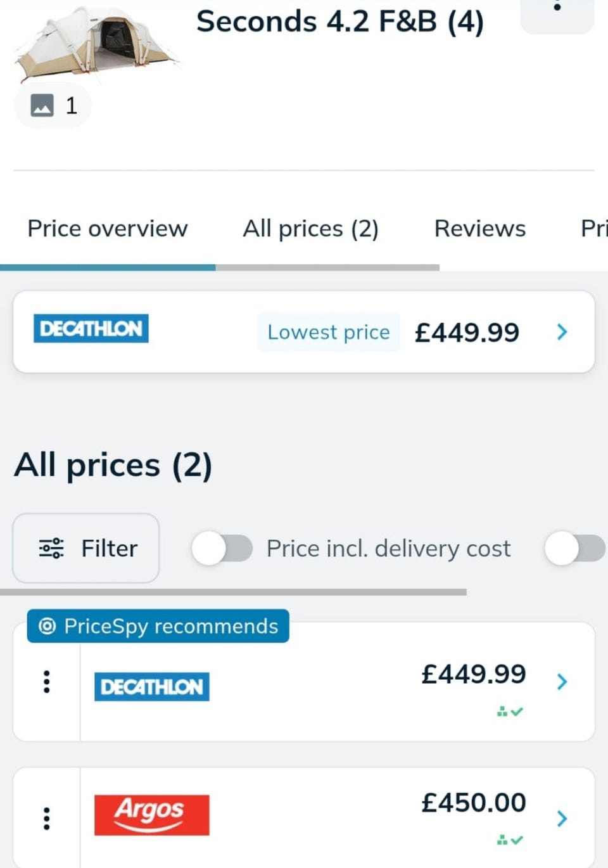Expand the lowest price card chevron

[562, 332]
